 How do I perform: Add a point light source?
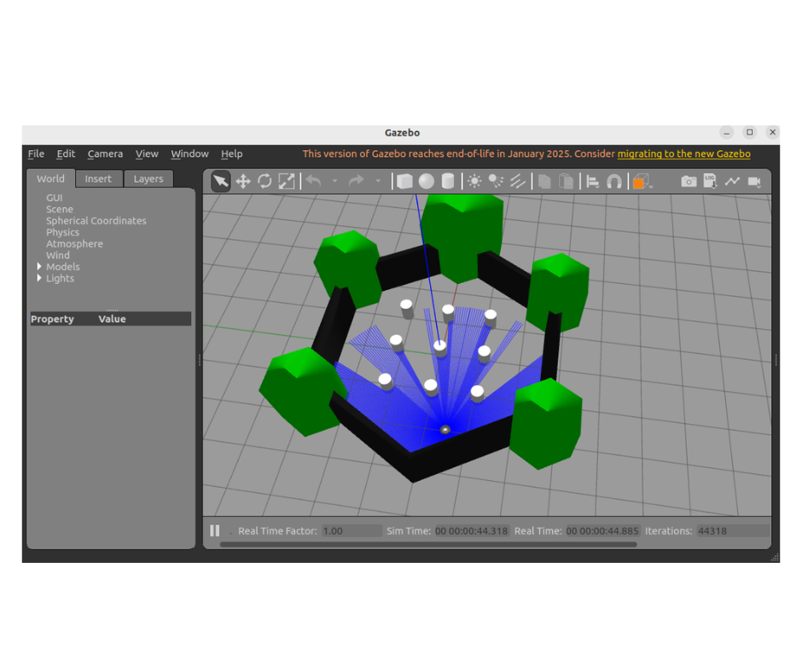coord(474,181)
